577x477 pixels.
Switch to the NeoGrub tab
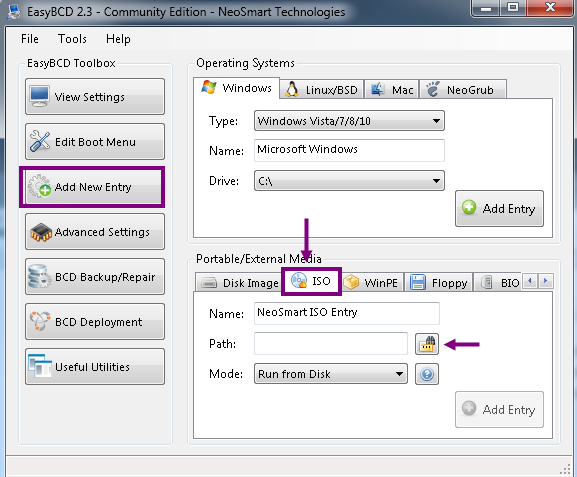click(463, 89)
